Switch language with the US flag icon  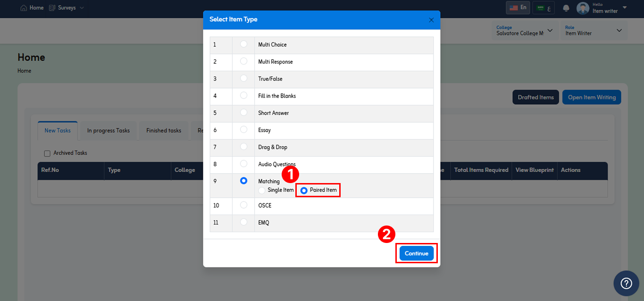[513, 8]
